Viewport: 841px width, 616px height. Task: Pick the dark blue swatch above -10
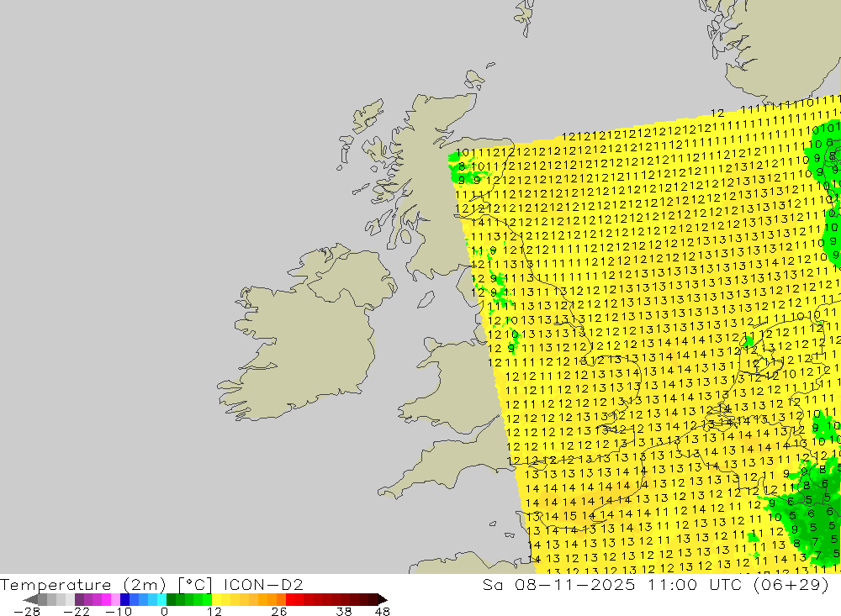click(125, 599)
